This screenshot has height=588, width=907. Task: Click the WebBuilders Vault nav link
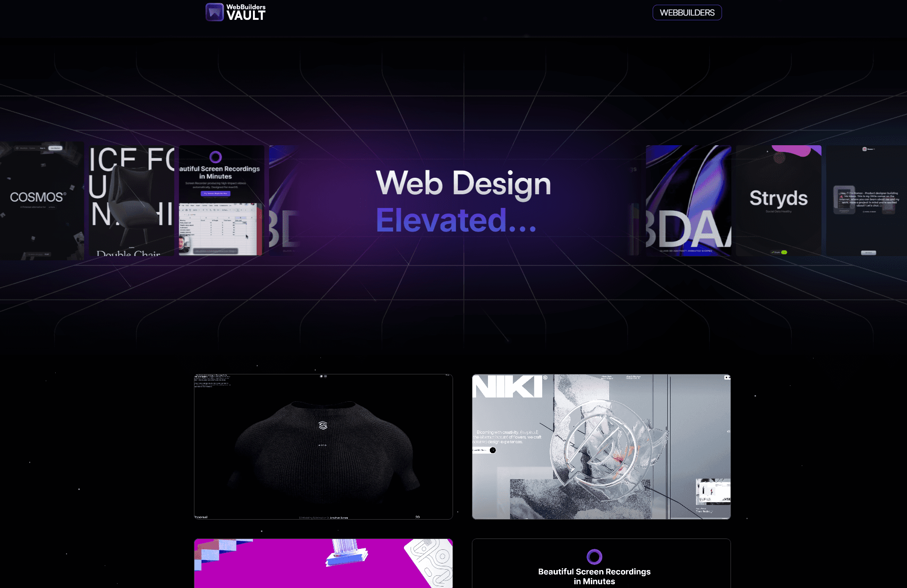click(236, 12)
